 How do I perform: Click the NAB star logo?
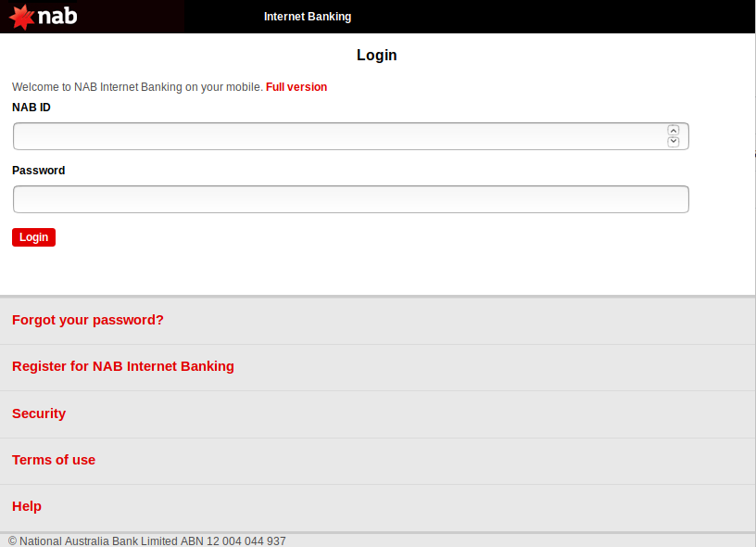(21, 16)
